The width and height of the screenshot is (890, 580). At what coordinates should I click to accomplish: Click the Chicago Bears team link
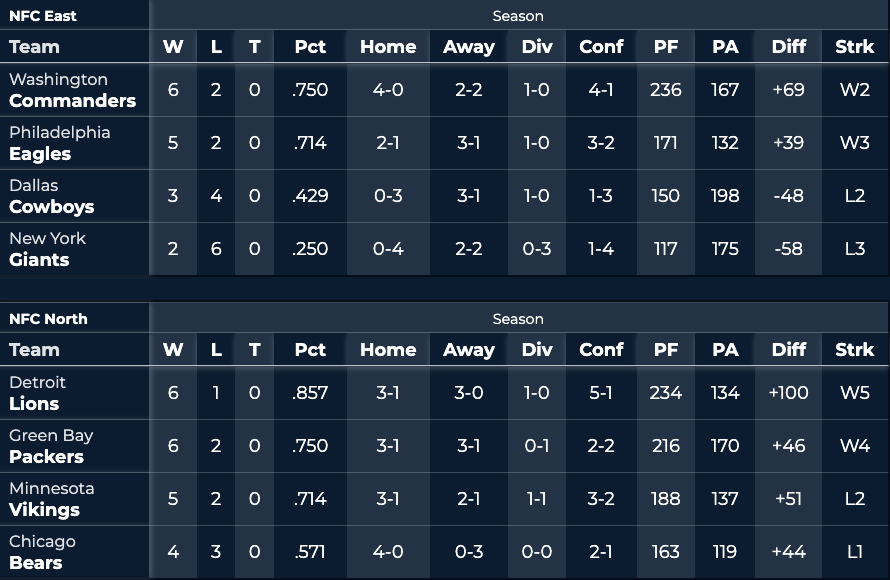[43, 552]
